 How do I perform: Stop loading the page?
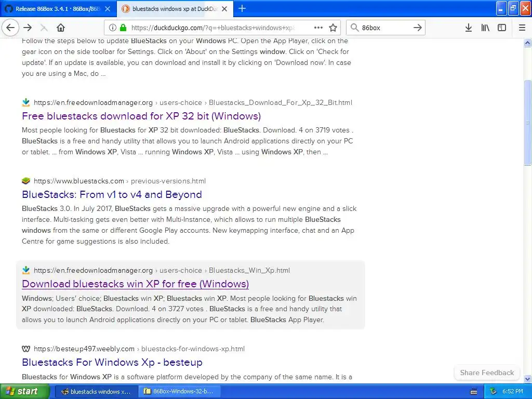click(x=44, y=28)
